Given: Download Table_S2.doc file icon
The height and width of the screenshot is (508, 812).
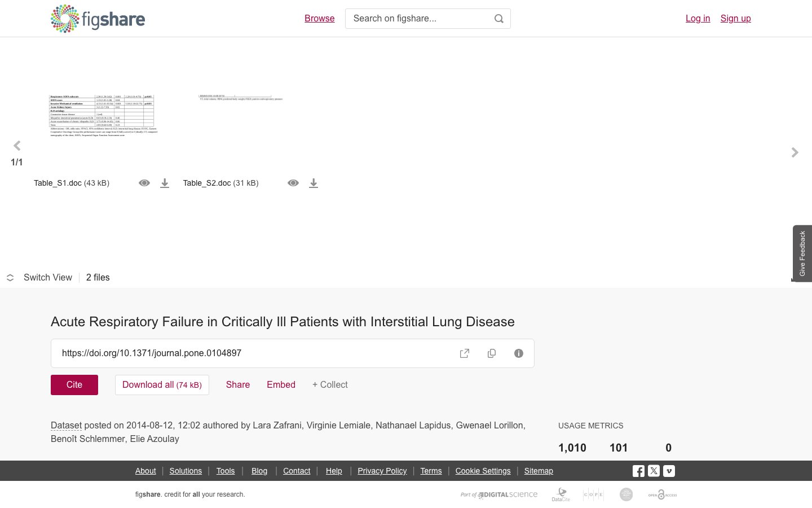Looking at the screenshot, I should click(x=314, y=183).
